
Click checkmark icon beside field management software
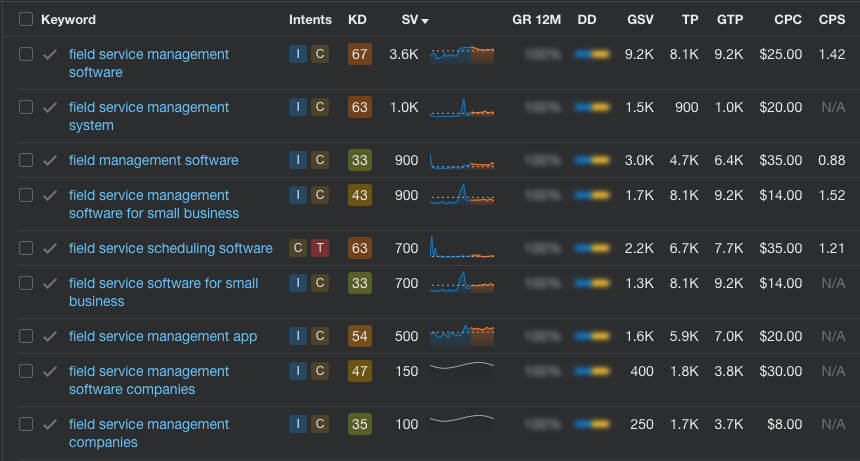(50, 160)
